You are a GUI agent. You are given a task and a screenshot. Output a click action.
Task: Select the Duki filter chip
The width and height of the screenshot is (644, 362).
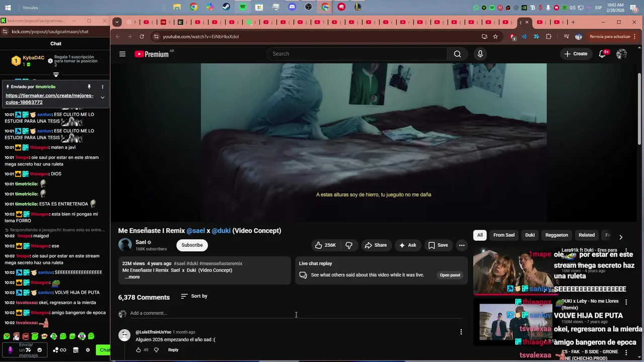530,235
